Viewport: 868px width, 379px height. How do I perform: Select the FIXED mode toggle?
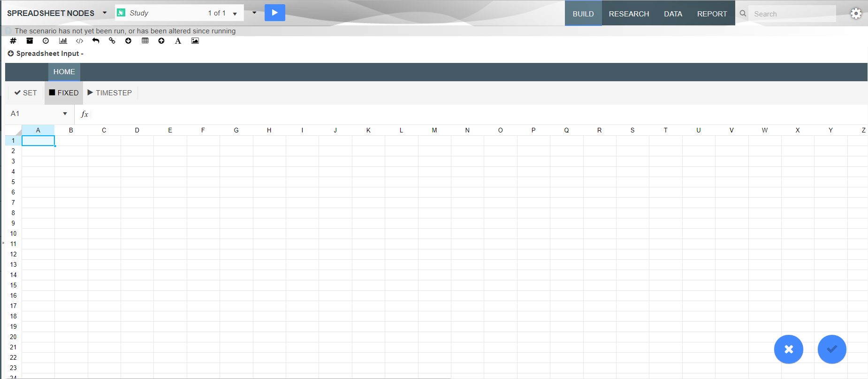[x=64, y=93]
